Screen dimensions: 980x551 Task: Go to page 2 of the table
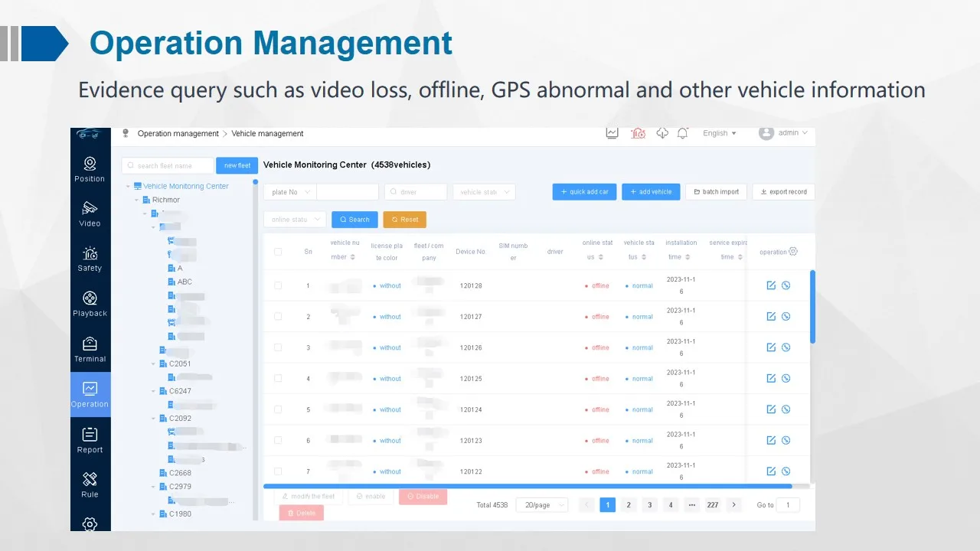click(629, 505)
